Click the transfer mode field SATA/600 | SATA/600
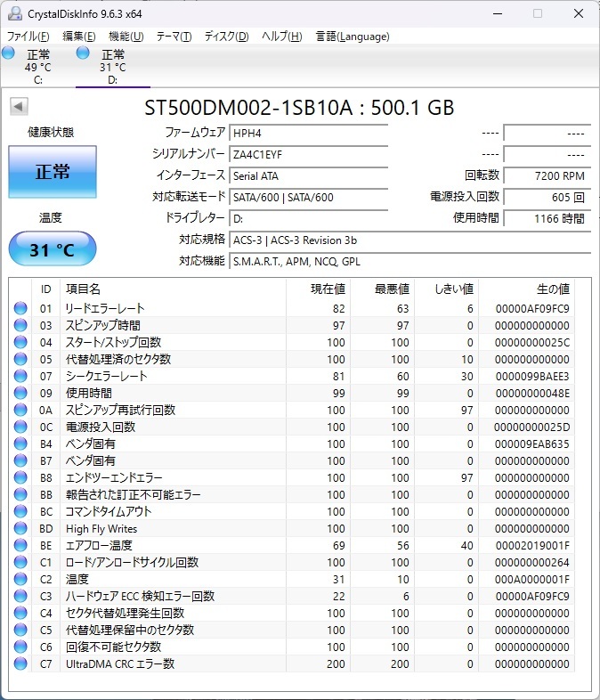The height and width of the screenshot is (700, 600). pos(309,198)
